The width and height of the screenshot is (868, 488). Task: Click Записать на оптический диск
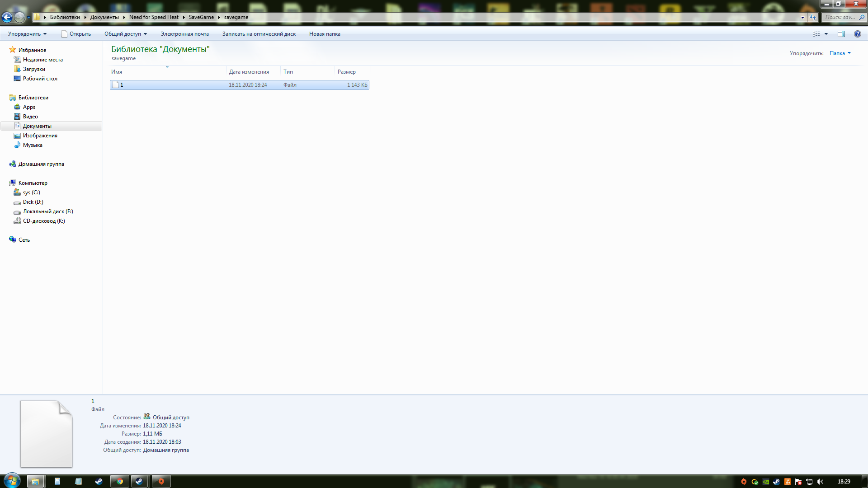[259, 34]
